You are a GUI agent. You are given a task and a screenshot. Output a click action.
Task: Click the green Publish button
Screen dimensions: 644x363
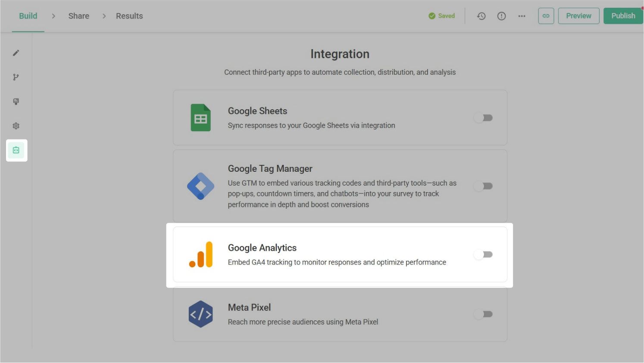[x=623, y=16]
